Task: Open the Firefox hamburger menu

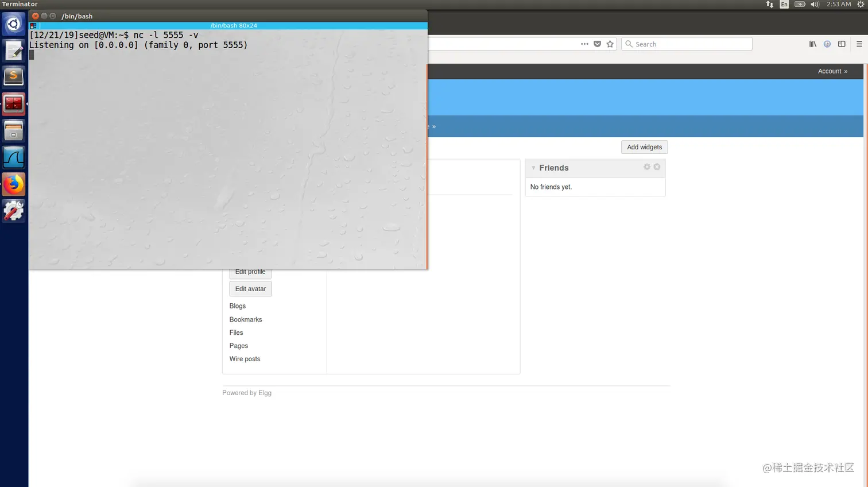Action: click(x=859, y=44)
